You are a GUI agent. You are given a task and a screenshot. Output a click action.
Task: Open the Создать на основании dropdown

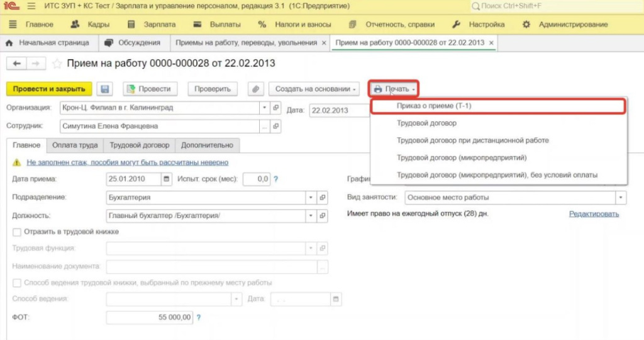pyautogui.click(x=316, y=89)
